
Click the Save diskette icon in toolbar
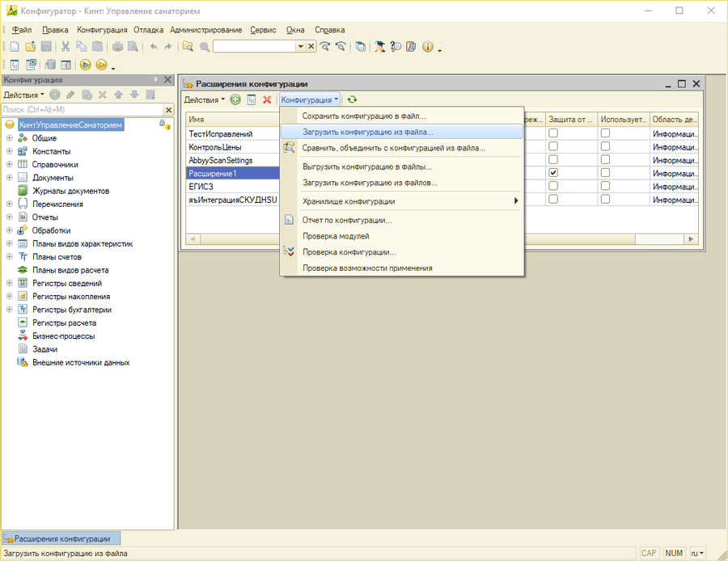point(46,47)
